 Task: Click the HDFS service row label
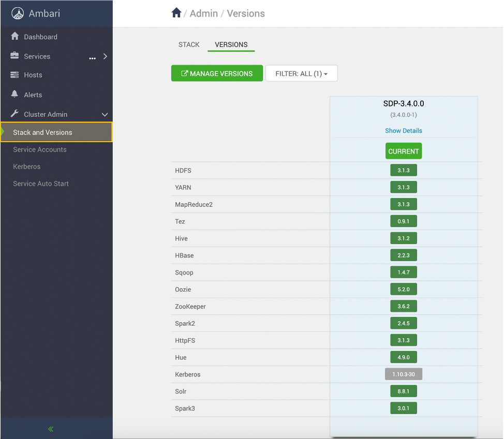183,171
